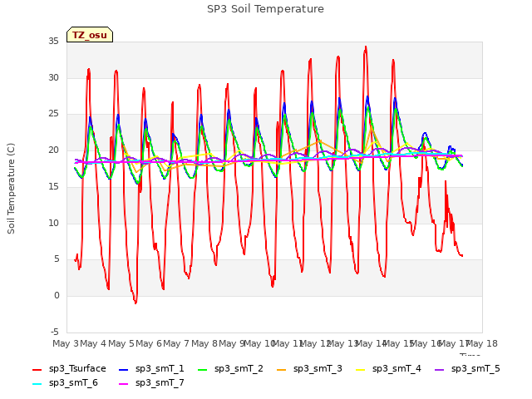This screenshot has width=532, height=399.
Task: Click the May 4 x-axis tick label
Action: coord(93,343)
